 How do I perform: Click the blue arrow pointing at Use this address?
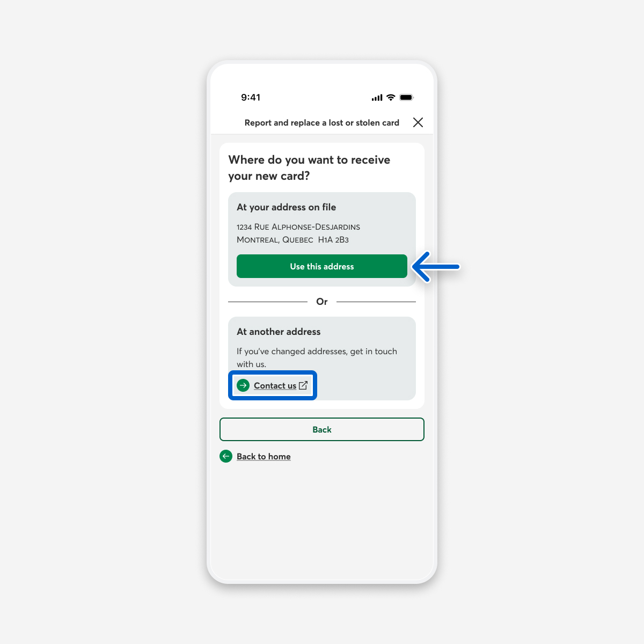pos(437,267)
